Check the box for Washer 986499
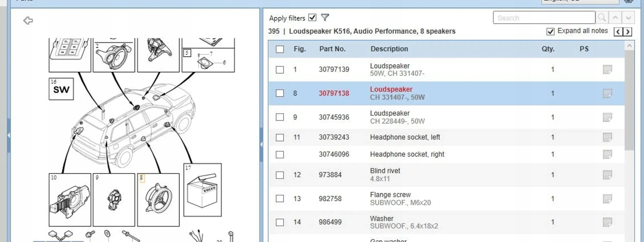Viewport: 644px width, 242px height. point(280,222)
